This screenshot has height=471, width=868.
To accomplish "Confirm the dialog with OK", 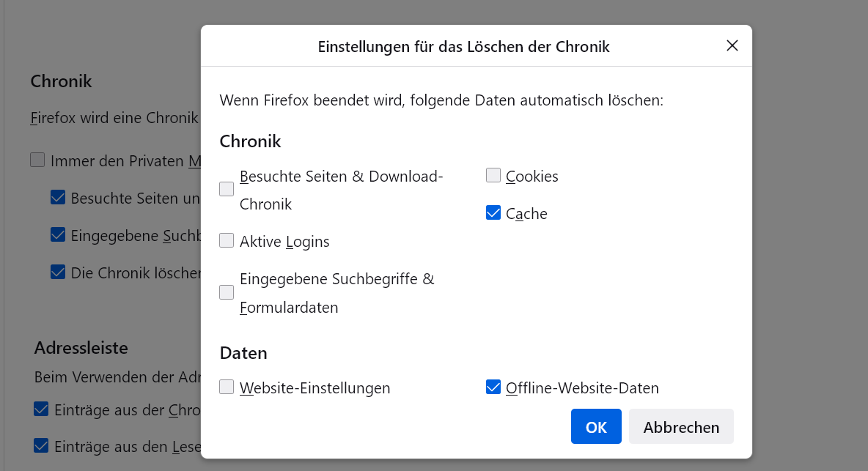I will [x=596, y=426].
